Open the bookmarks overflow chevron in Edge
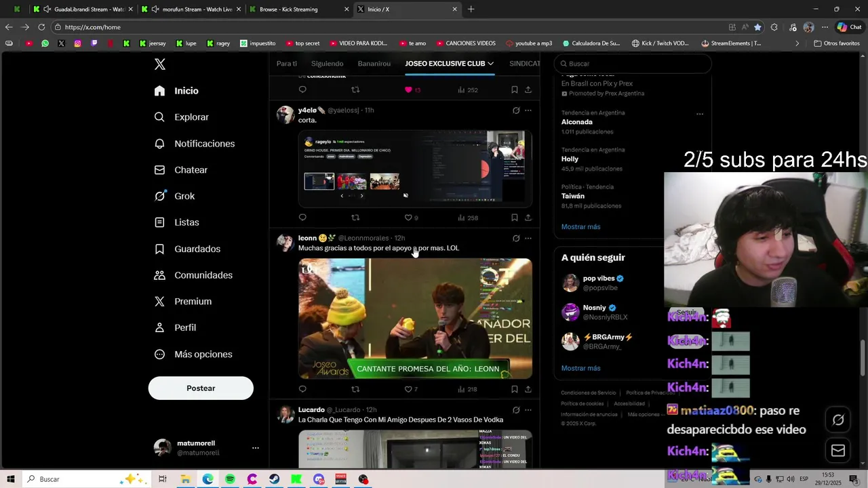 797,43
